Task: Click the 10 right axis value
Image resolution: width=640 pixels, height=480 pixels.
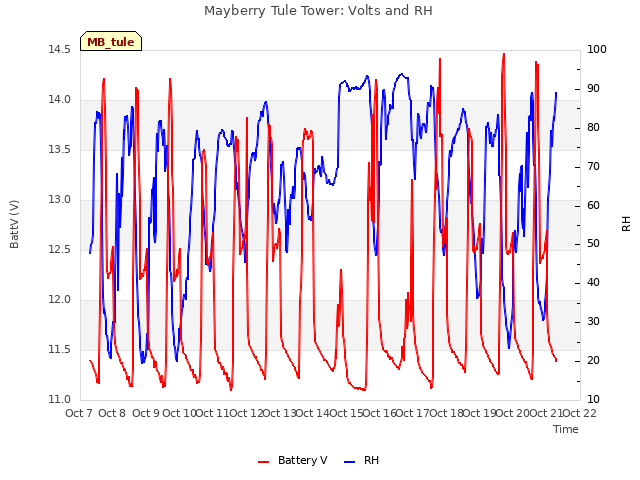Action: click(x=593, y=399)
